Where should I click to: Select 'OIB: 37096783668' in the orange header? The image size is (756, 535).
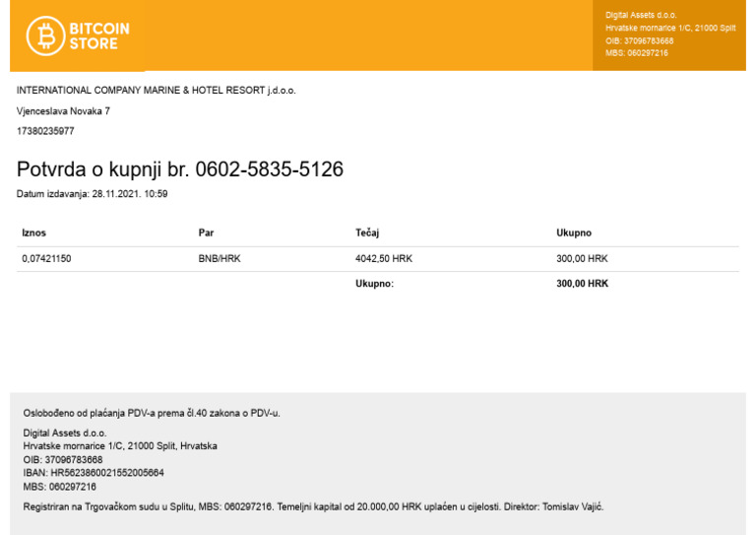(x=639, y=41)
